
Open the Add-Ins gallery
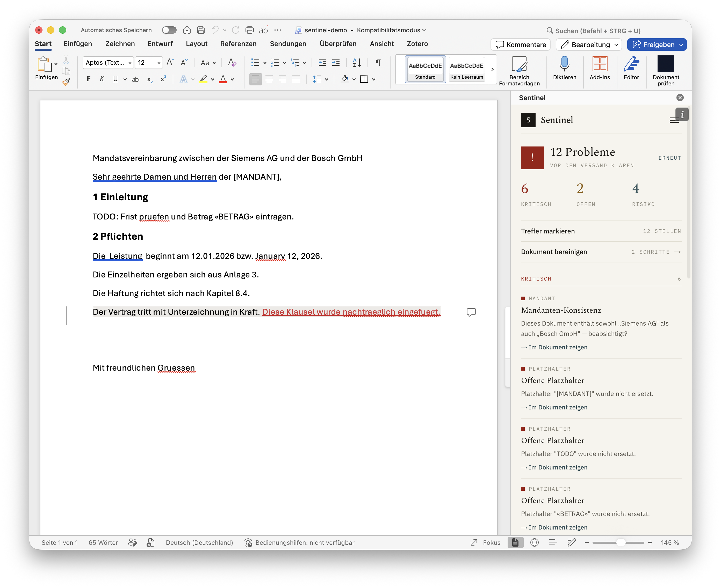pyautogui.click(x=600, y=69)
